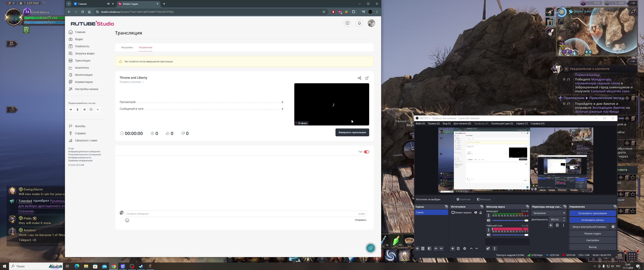Viewport: 644px width, 270px height.
Task: Hide the Захват экрана source with eye icon
Action: click(x=476, y=212)
